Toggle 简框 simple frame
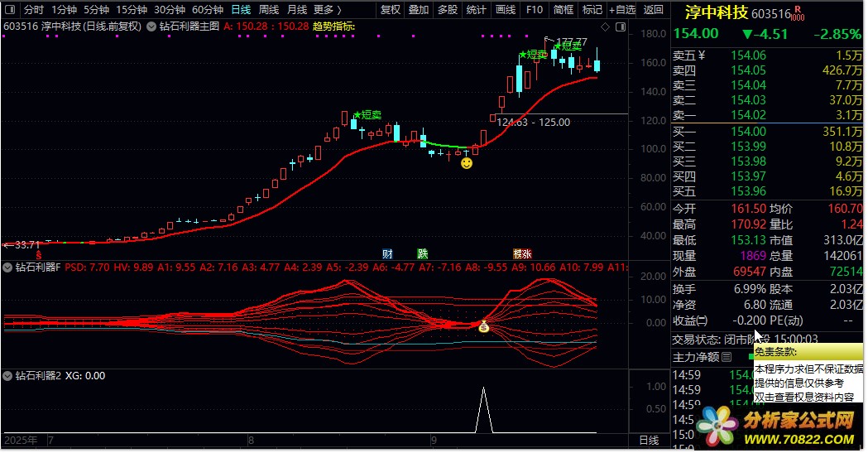Screen dimensions: 868x453 (x=563, y=9)
